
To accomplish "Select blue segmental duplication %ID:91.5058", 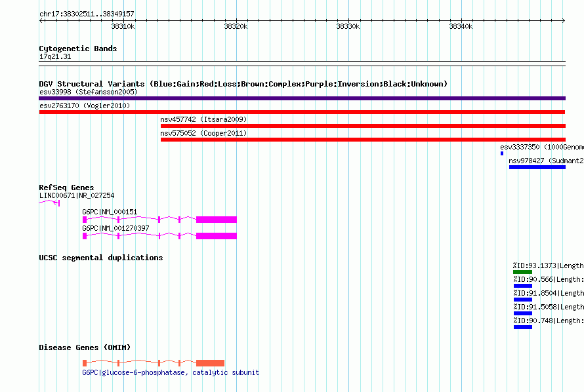I will [523, 313].
